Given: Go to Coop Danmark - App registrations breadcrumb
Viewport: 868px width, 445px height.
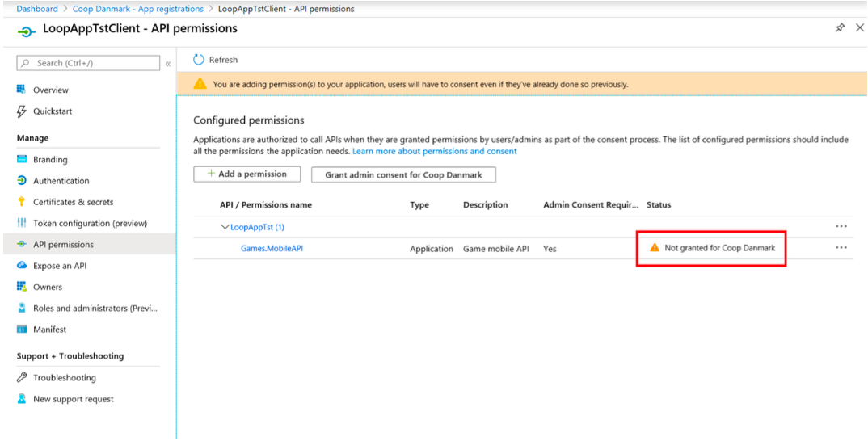Looking at the screenshot, I should [138, 9].
